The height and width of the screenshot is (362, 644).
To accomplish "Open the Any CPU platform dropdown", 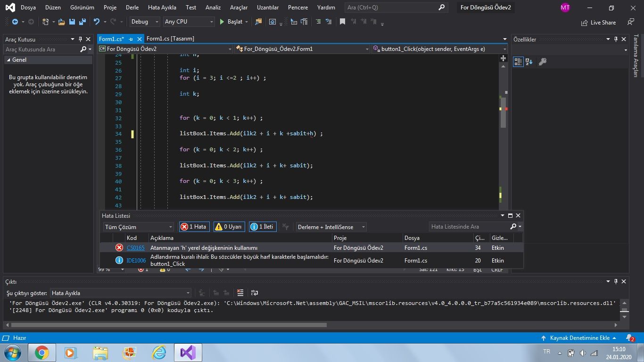I will (x=189, y=22).
